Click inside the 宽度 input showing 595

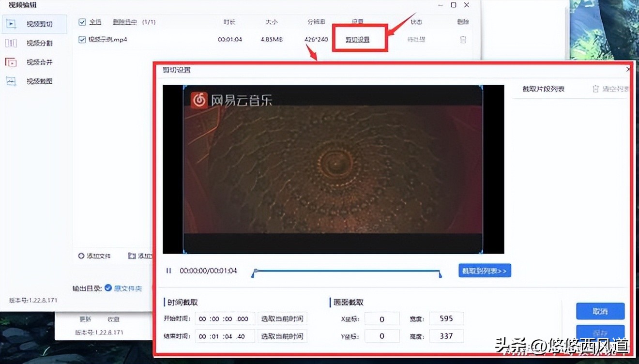click(x=446, y=318)
